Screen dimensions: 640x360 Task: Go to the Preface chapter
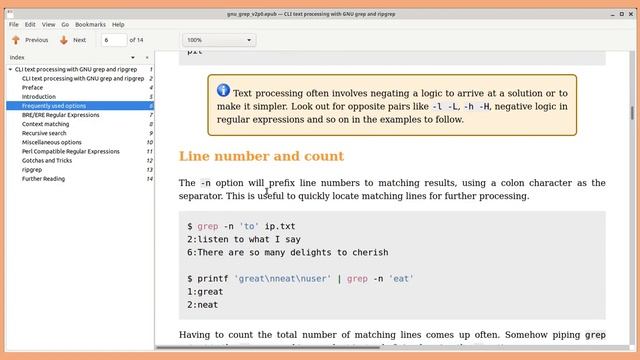pos(32,87)
